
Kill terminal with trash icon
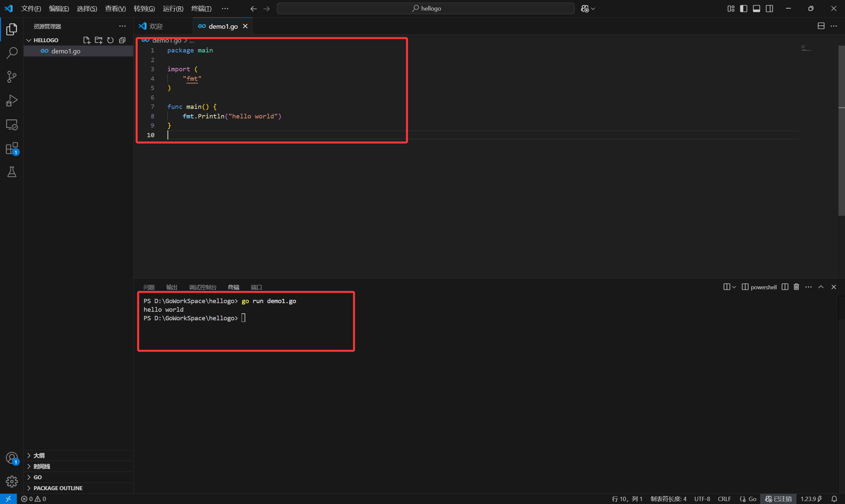(796, 287)
